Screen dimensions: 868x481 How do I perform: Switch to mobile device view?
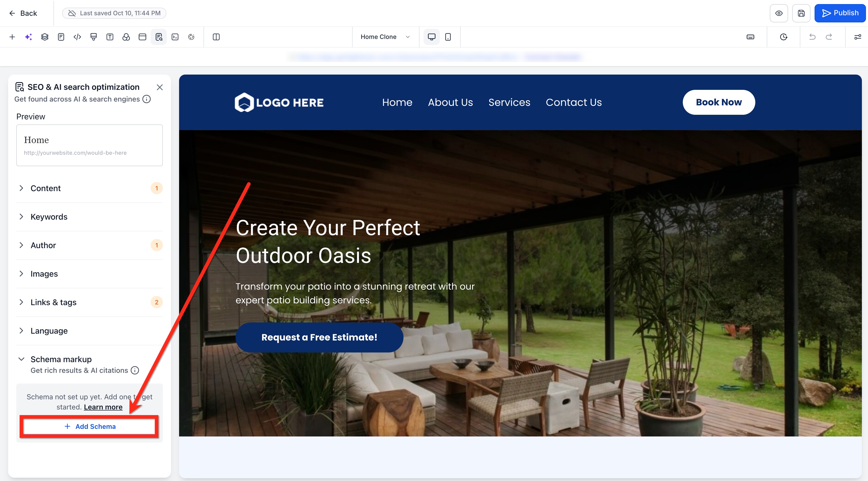(x=448, y=37)
